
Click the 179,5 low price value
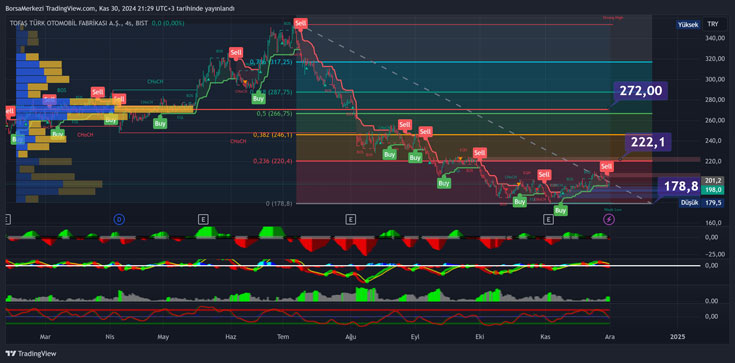click(712, 203)
